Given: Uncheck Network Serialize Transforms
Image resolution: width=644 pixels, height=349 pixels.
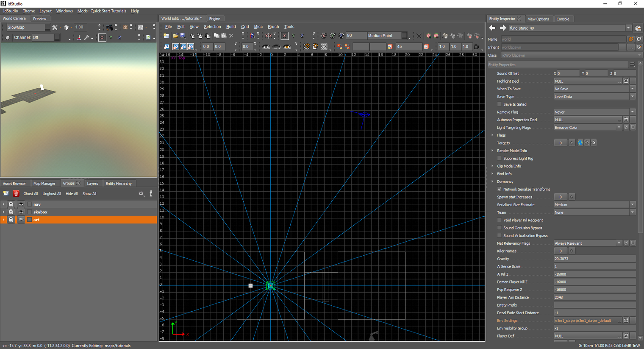Looking at the screenshot, I should 500,189.
